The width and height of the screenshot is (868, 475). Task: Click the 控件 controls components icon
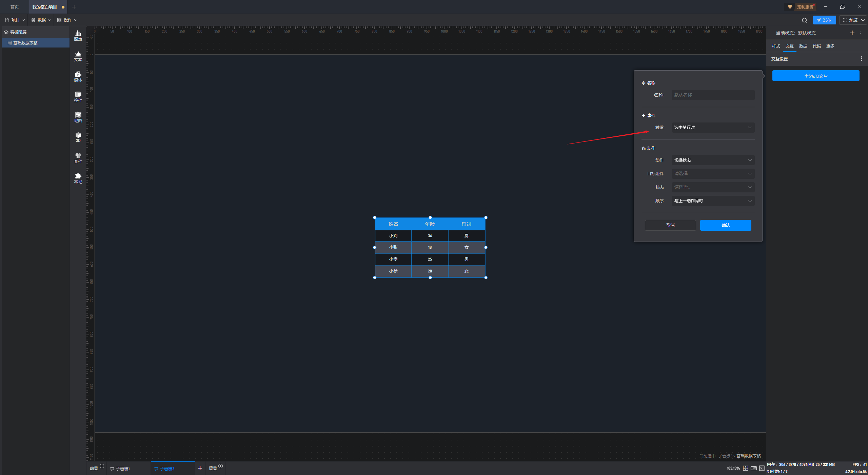click(78, 96)
